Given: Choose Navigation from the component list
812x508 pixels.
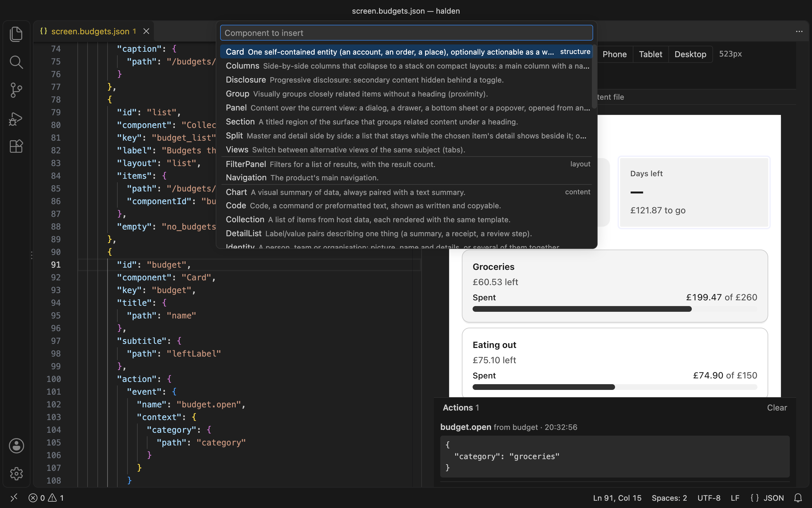Looking at the screenshot, I should pos(406,177).
